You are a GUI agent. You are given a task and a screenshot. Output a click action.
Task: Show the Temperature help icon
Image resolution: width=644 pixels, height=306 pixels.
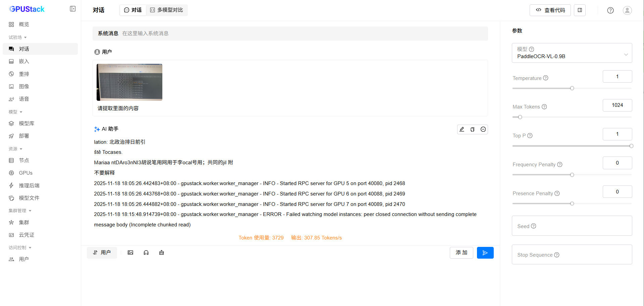click(546, 78)
